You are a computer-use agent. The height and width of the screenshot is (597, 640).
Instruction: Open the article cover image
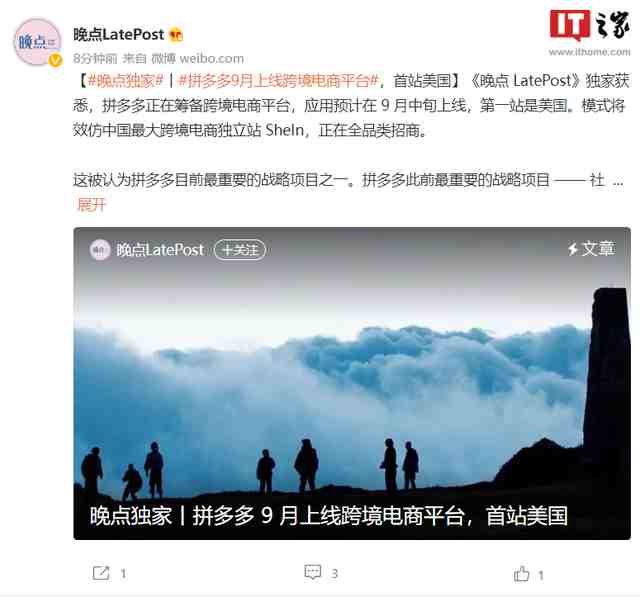click(x=352, y=384)
